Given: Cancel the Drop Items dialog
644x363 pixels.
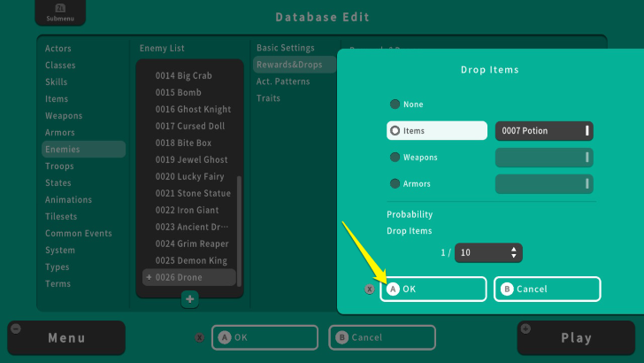Looking at the screenshot, I should (x=547, y=289).
